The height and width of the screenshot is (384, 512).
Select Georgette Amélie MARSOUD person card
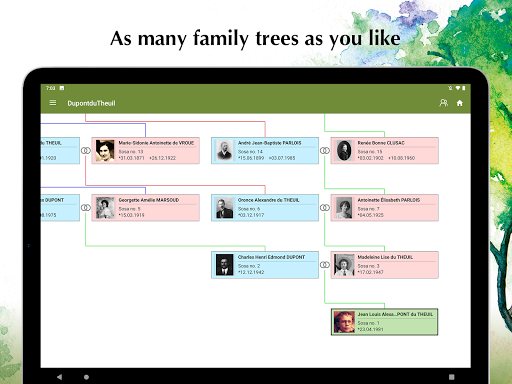pyautogui.click(x=146, y=208)
